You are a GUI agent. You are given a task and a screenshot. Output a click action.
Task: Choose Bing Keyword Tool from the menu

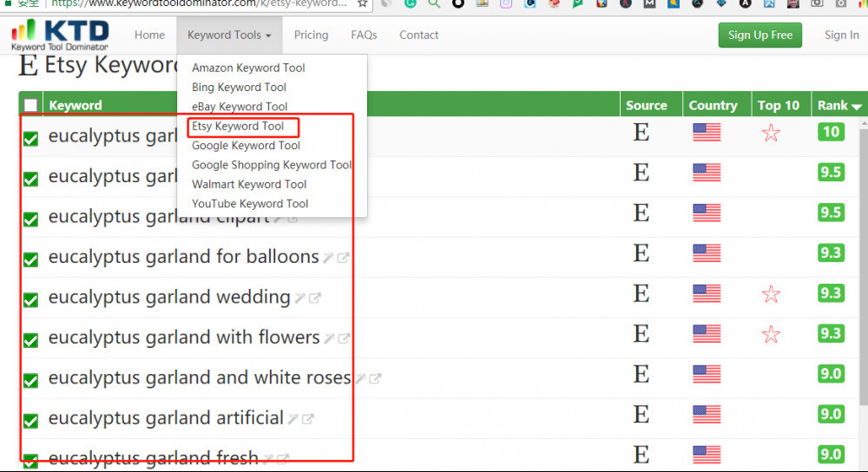[x=239, y=87]
